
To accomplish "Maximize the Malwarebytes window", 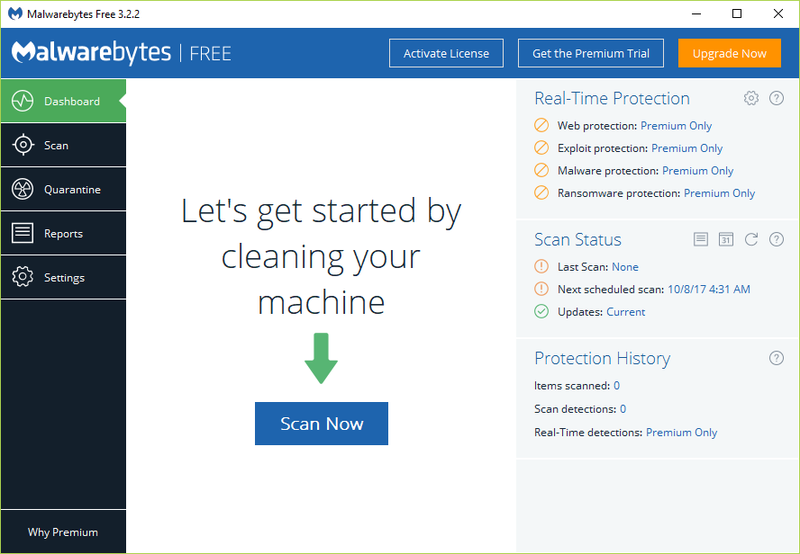I will [x=737, y=14].
